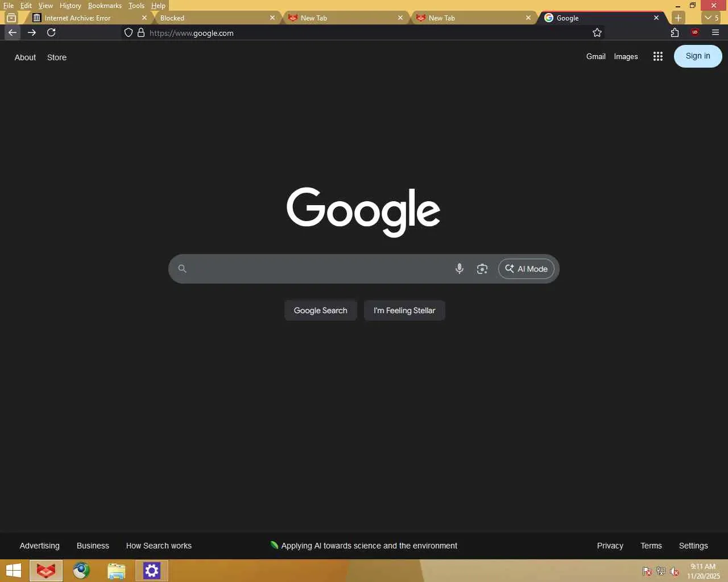Click the muted volume icon in the tray

click(x=675, y=571)
